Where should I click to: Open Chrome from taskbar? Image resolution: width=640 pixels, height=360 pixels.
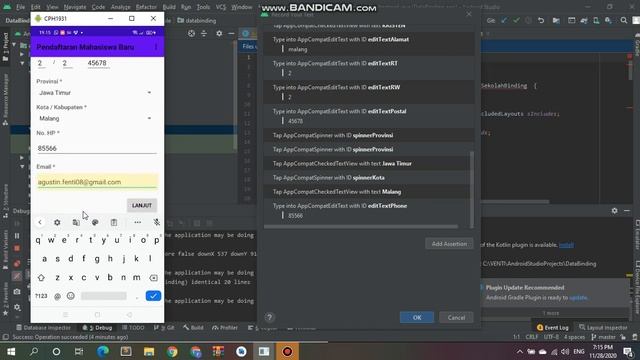click(x=172, y=351)
